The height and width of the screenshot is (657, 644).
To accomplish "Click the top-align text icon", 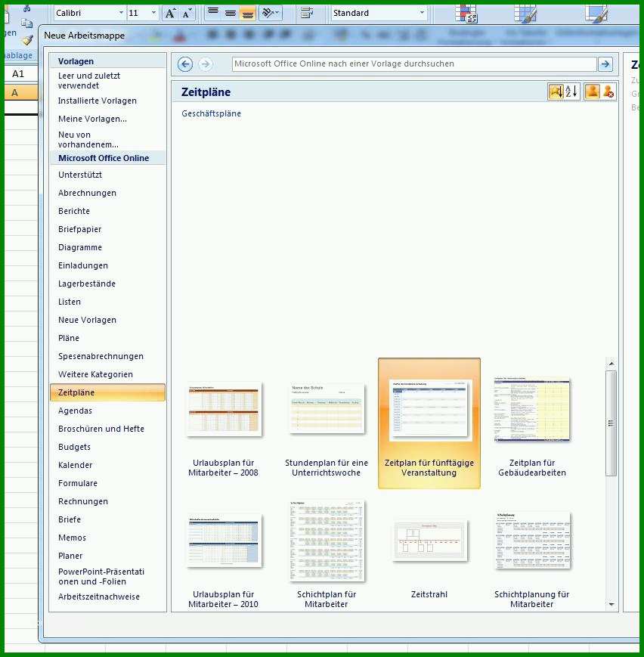I will (x=213, y=13).
